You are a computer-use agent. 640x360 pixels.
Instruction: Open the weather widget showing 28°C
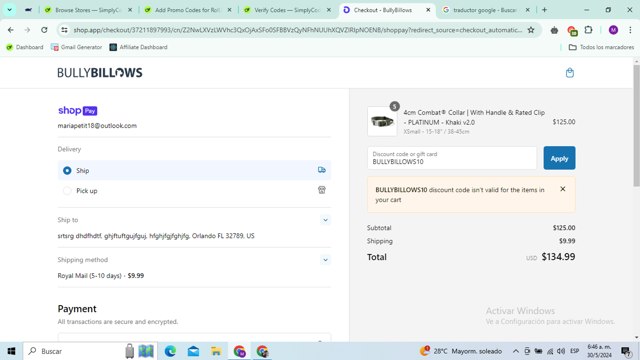point(460,351)
